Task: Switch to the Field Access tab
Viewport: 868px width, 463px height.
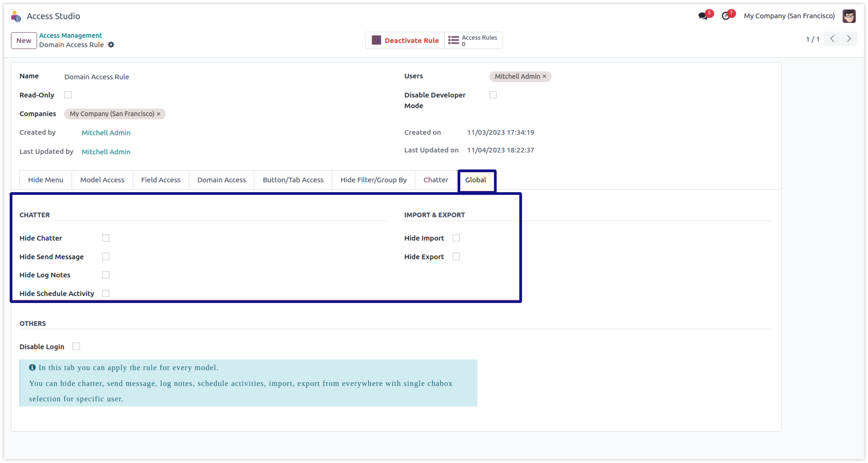Action: tap(161, 180)
